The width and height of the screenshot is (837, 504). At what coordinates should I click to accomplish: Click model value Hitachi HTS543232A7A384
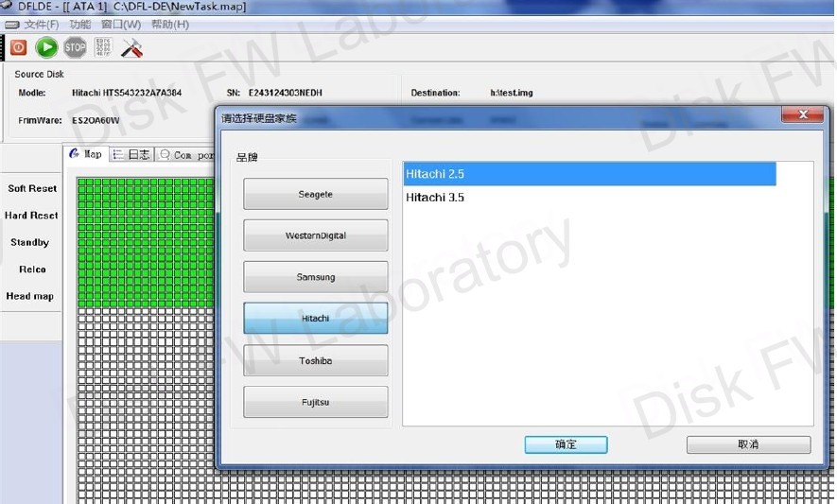click(127, 93)
